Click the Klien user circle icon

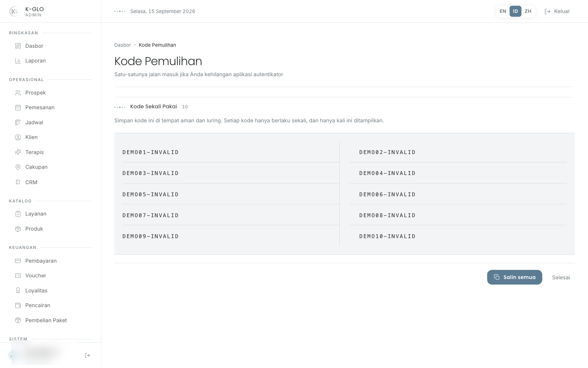(18, 137)
